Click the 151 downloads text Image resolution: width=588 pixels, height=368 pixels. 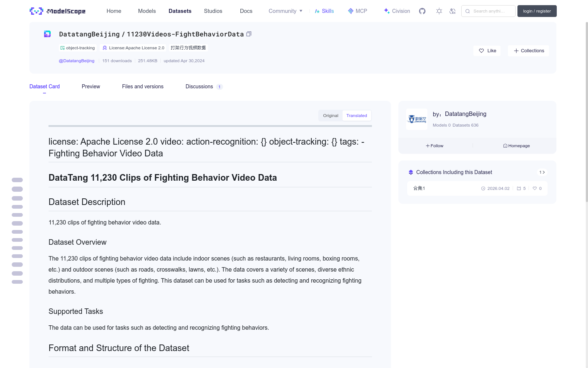[x=117, y=61]
